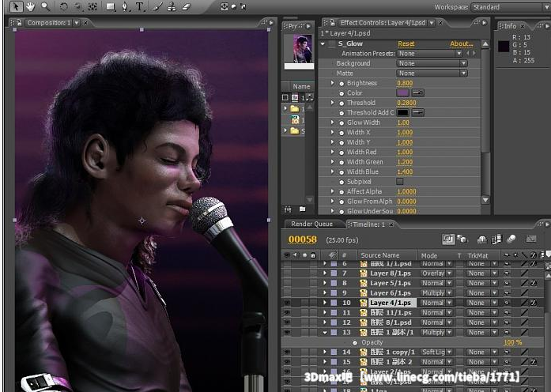
Task: Toggle visibility of Layer 4/1.psd
Action: pos(287,303)
